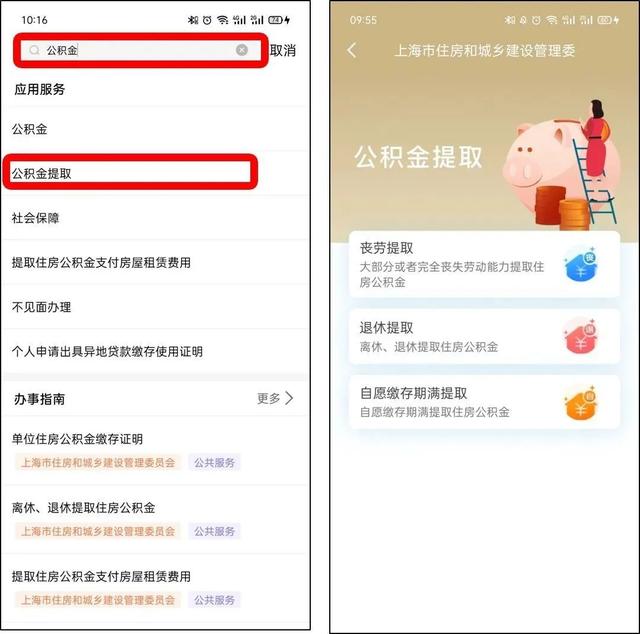Viewport: 640px width, 634px height.
Task: Open the 不见面办理 service
Action: pyautogui.click(x=155, y=307)
